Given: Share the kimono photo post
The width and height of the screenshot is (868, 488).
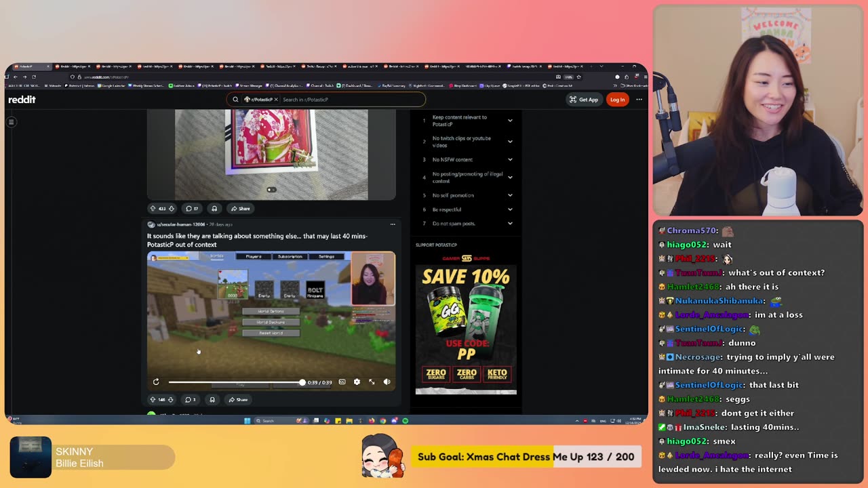Looking at the screenshot, I should (x=240, y=208).
